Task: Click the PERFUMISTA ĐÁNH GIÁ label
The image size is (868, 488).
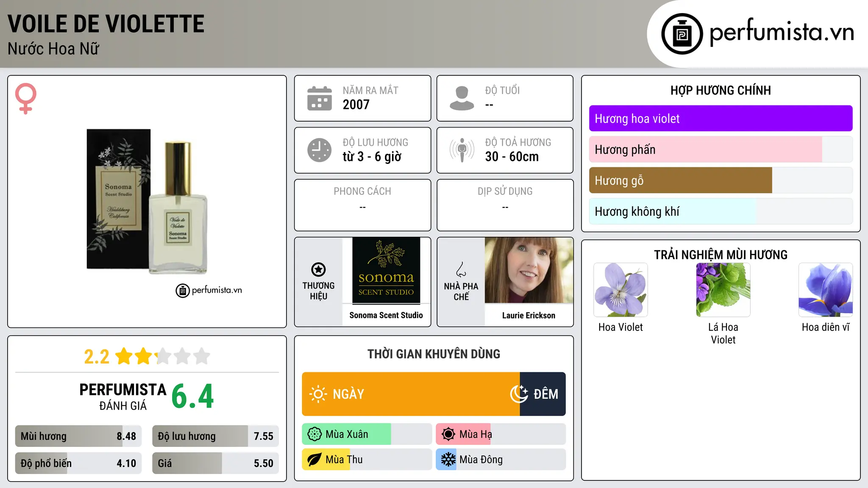Action: 123,396
